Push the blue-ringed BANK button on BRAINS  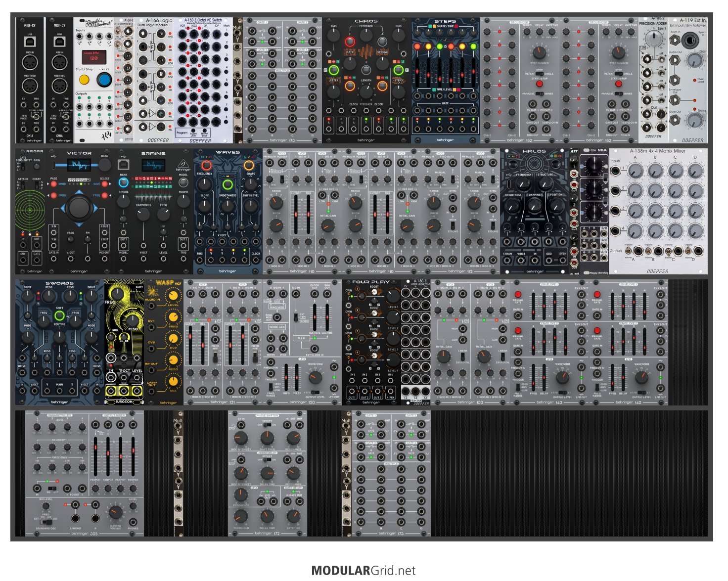pos(124,182)
